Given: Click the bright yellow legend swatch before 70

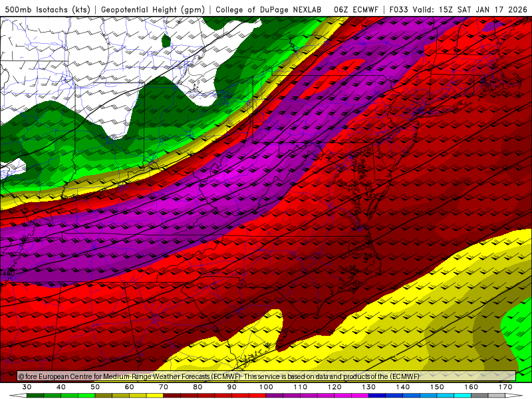Looking at the screenshot, I should pyautogui.click(x=155, y=396).
